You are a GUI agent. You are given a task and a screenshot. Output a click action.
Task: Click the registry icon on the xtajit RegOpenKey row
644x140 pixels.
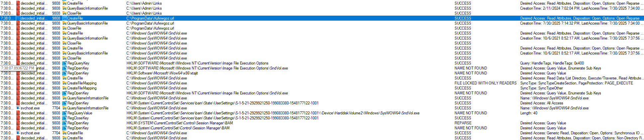[x=64, y=73]
